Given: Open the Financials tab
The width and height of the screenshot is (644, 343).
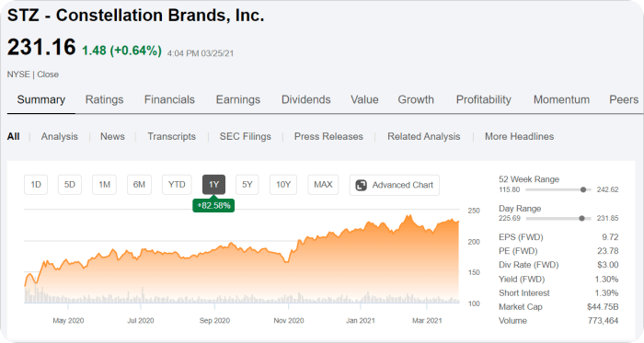Looking at the screenshot, I should (169, 99).
